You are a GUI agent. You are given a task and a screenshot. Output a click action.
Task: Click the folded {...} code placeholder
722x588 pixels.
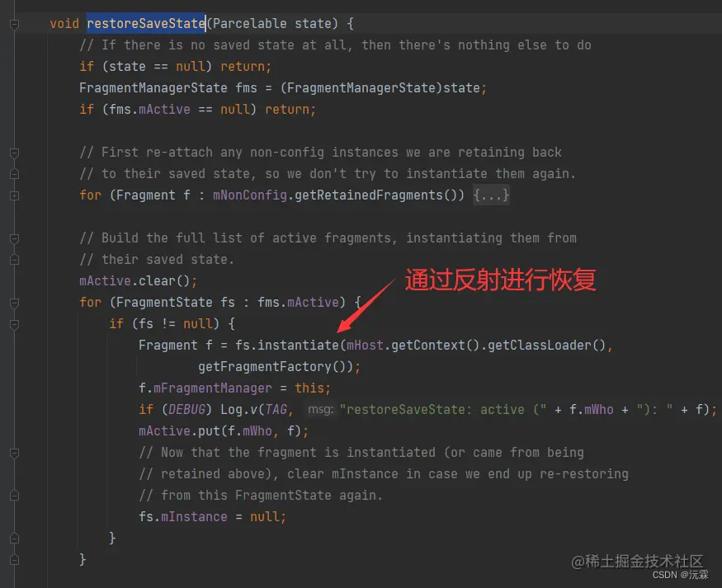coord(491,195)
